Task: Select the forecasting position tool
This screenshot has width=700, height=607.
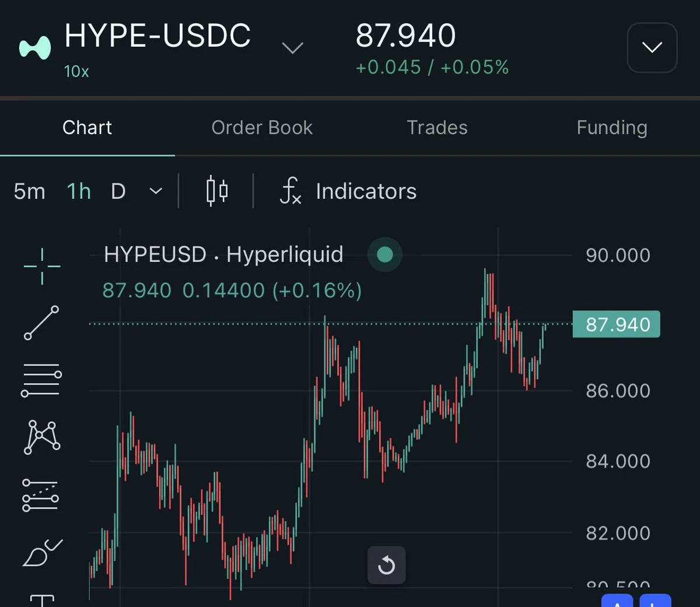Action: tap(41, 495)
